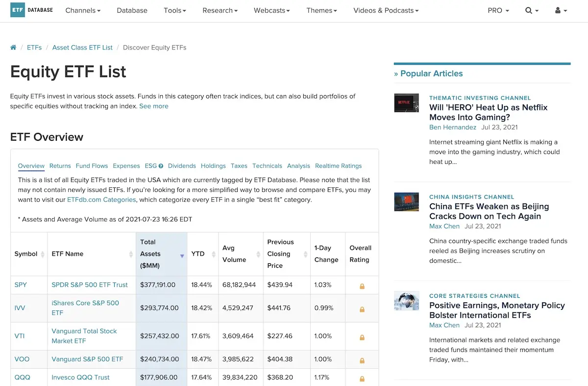588x386 pixels.
Task: Open Vanguard Total Stock Market ETF link
Action: 84,336
